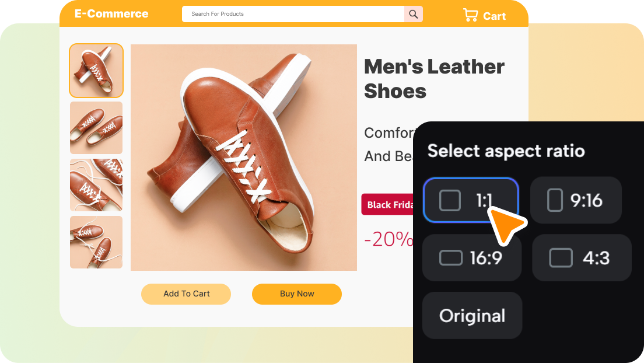Open the Cart link in header
Viewport: 644px width, 363px height.
pos(485,16)
